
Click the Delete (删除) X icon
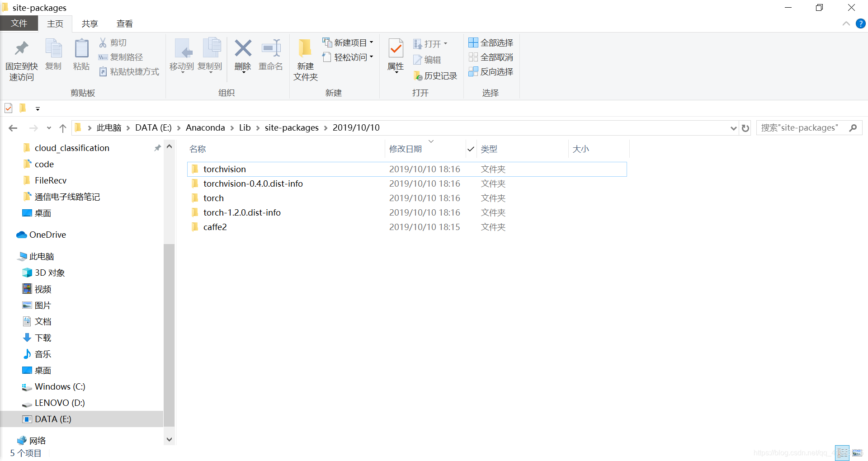point(243,48)
